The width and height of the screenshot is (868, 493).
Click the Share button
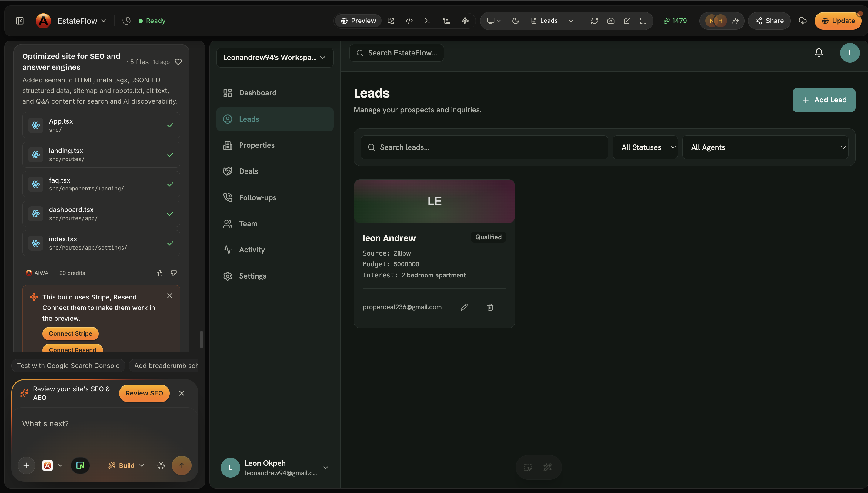click(x=769, y=21)
